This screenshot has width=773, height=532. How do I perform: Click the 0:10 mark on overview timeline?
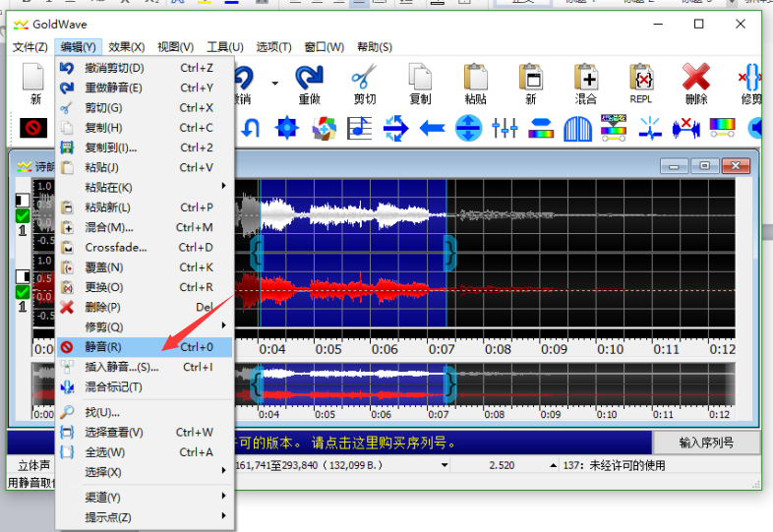tap(607, 415)
